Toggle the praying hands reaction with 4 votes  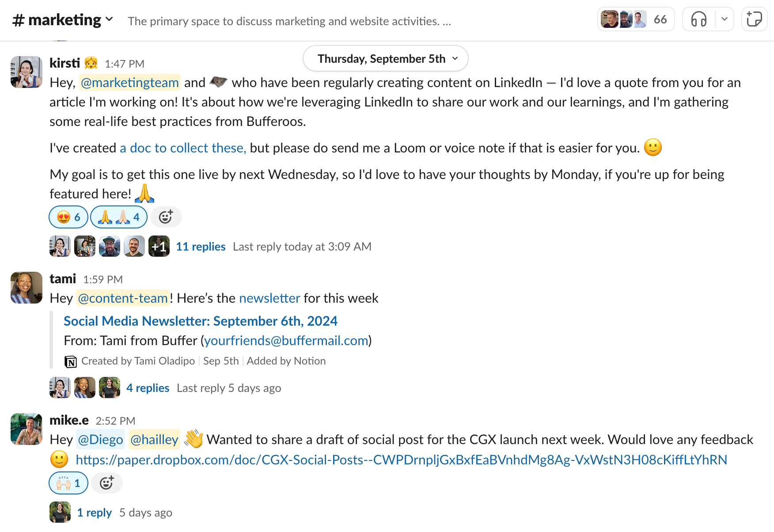(x=119, y=217)
